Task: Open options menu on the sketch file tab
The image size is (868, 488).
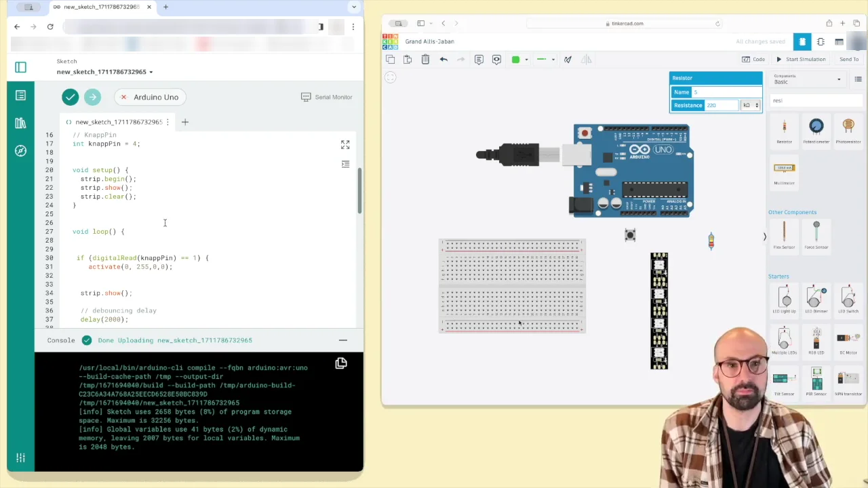Action: point(167,122)
